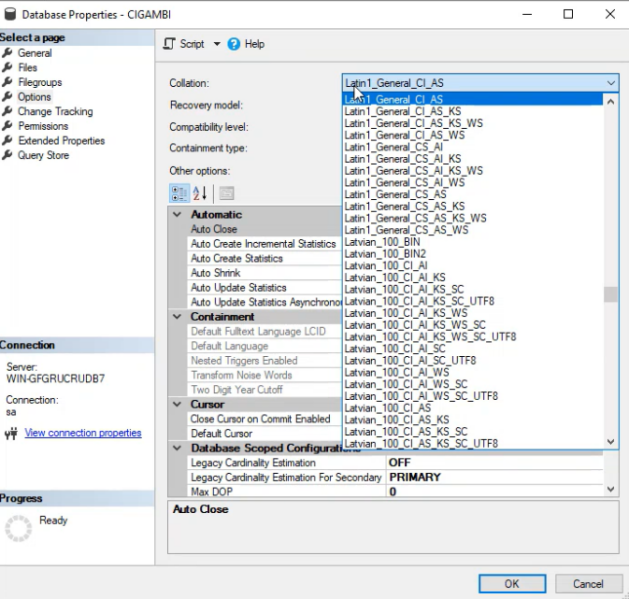Open the Filegroups page
This screenshot has width=629, height=599.
[40, 82]
